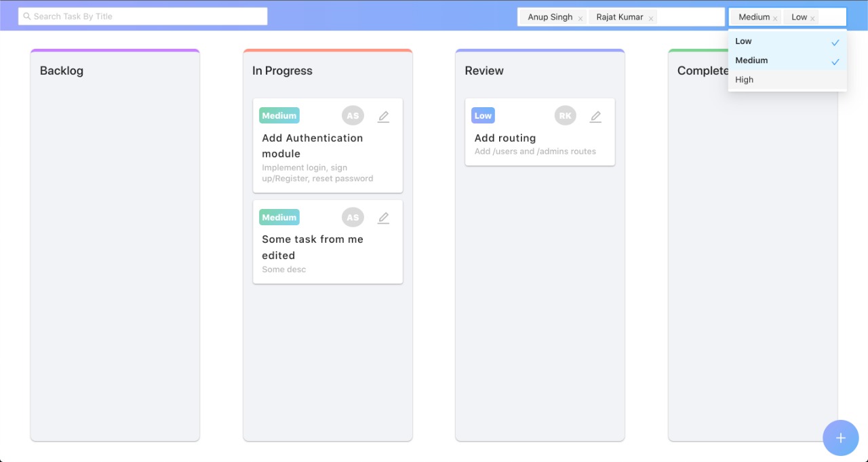
Task: Click the AS avatar on Some task from me
Action: coord(353,217)
